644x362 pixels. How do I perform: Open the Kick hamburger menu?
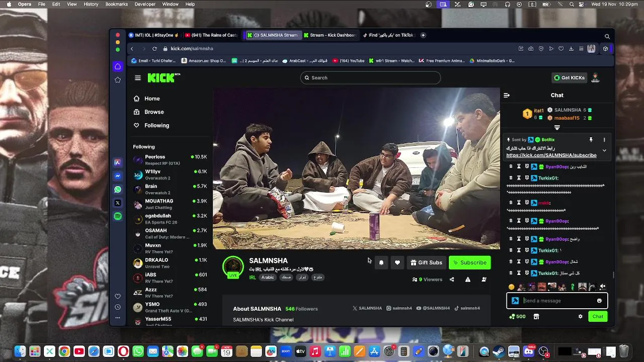[138, 78]
